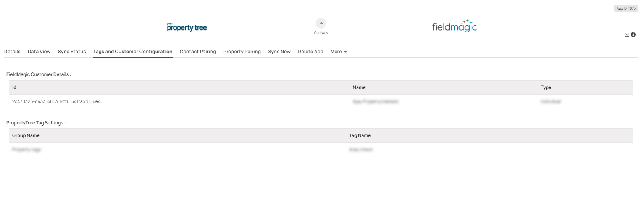Click the App ID: 1075 badge
Screen dimensions: 644x219
[x=626, y=8]
